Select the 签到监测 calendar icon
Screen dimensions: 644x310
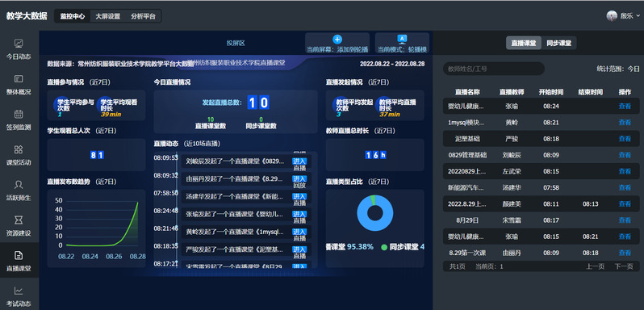(x=19, y=114)
